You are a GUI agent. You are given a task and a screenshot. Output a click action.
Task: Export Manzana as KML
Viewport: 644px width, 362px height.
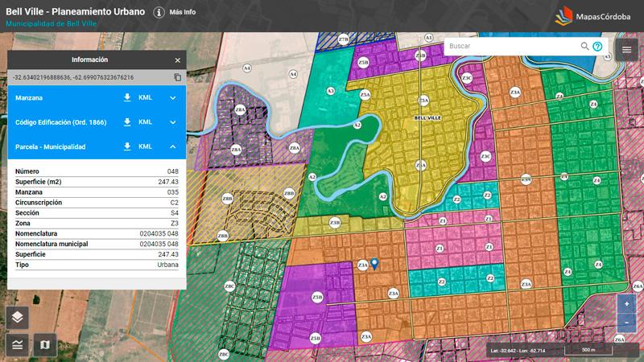[145, 97]
